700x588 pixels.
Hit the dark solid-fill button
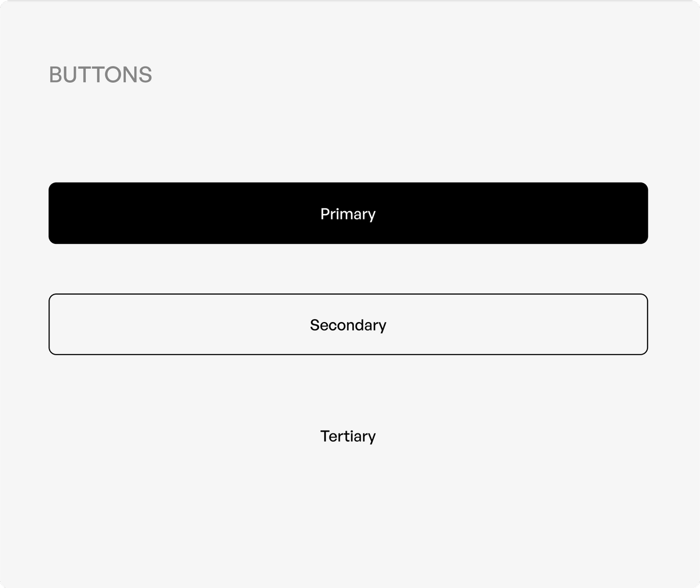[x=348, y=213]
